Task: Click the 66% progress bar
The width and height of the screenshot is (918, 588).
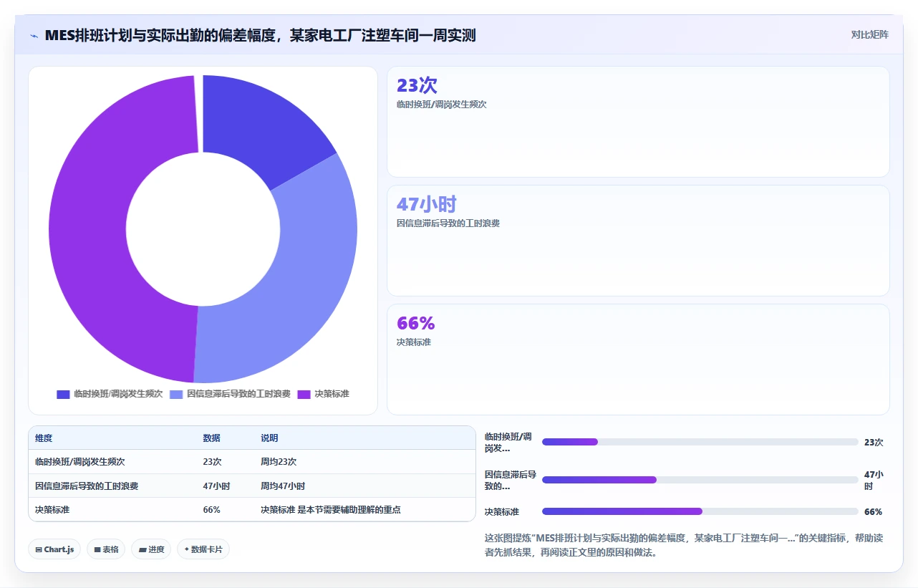Action: click(x=700, y=511)
